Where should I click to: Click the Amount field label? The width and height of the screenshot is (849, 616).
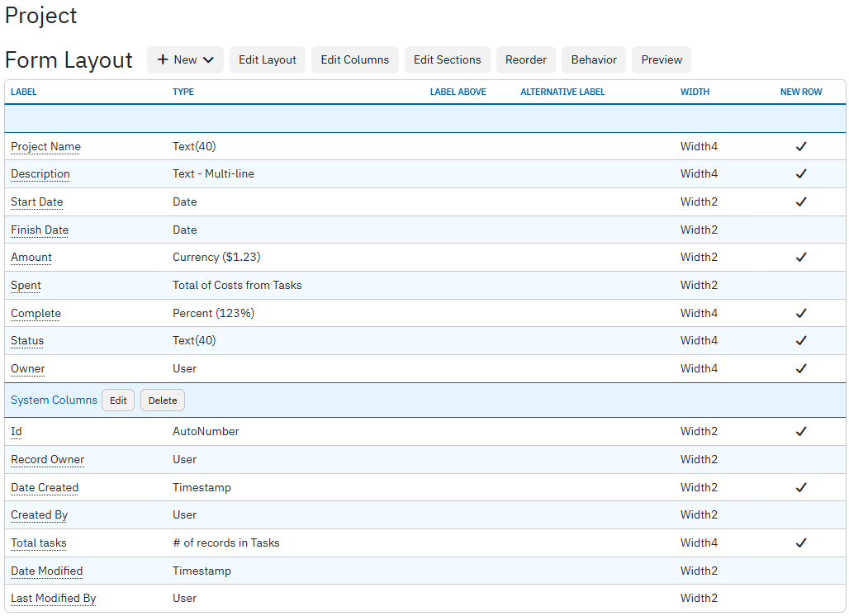pyautogui.click(x=31, y=257)
